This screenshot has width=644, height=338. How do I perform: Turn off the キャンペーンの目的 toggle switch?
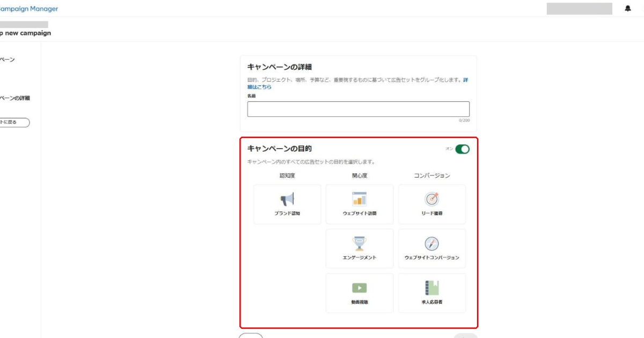[462, 149]
